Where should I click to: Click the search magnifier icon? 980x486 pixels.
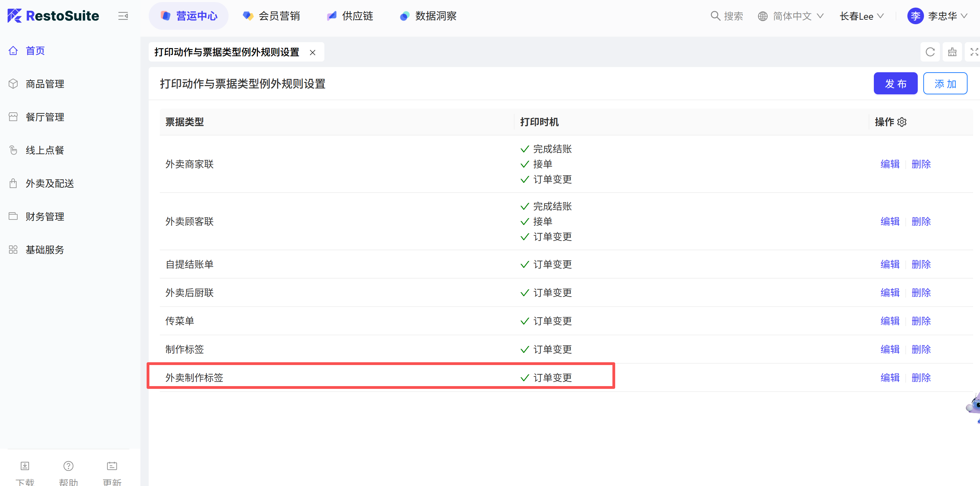(x=715, y=16)
